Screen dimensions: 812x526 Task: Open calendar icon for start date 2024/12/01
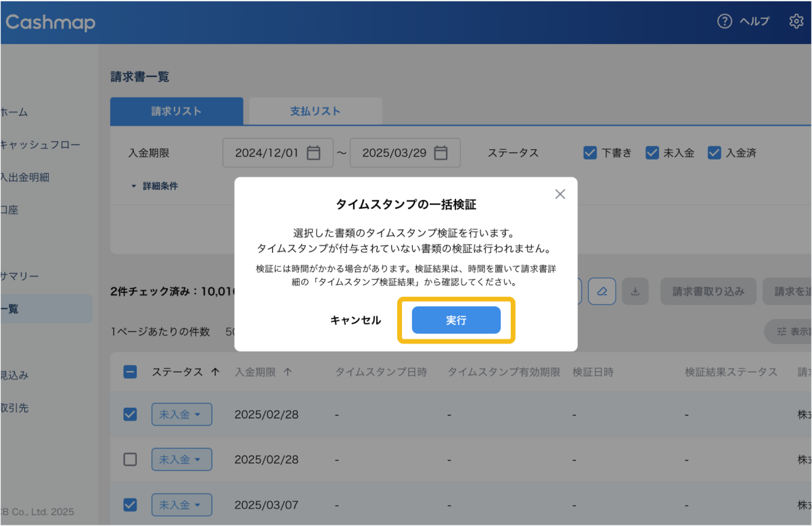(313, 153)
